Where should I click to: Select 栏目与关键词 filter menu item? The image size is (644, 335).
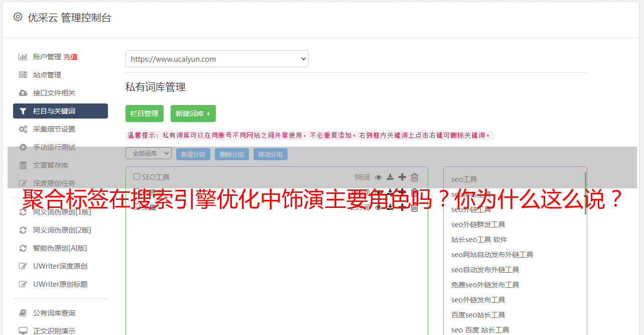pyautogui.click(x=60, y=111)
